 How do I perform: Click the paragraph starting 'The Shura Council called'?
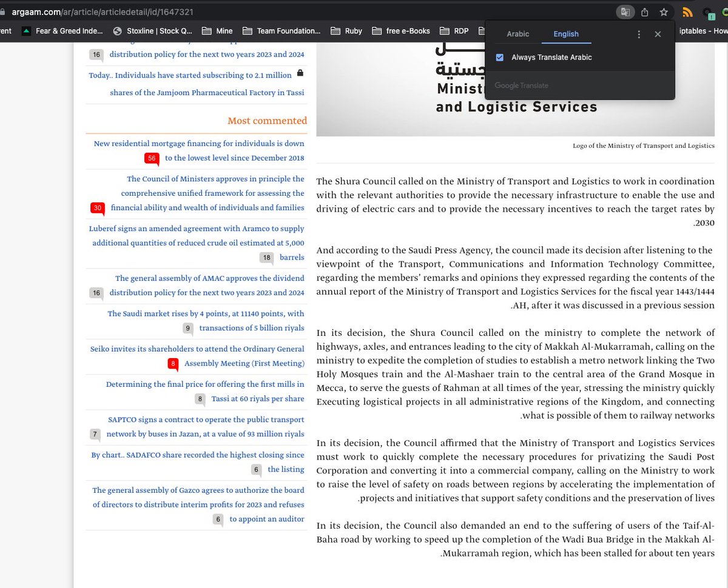[x=516, y=202]
